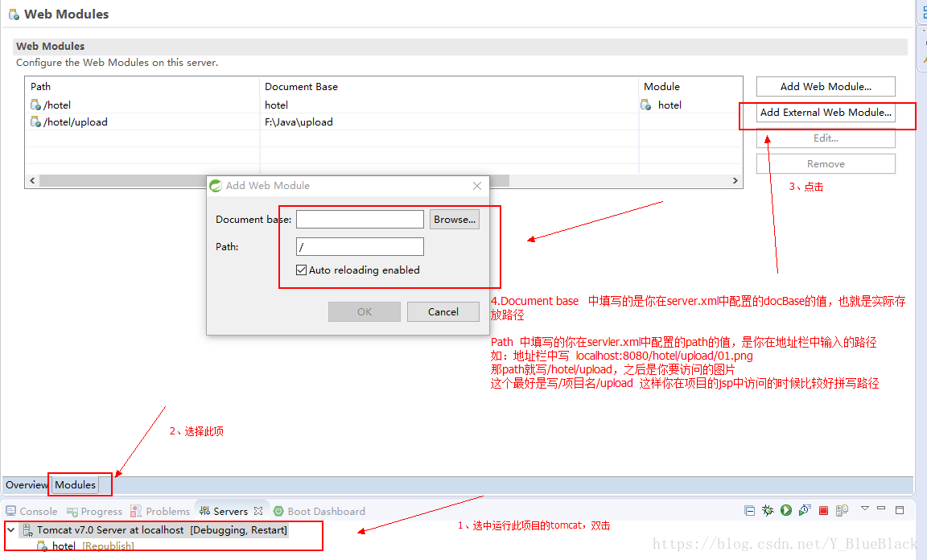Close the Add Web Module dialog
The width and height of the screenshot is (927, 560).
[477, 186]
